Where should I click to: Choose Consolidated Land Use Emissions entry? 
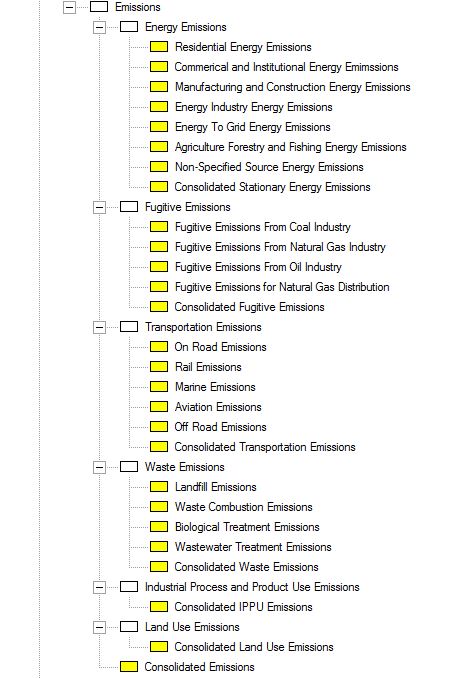click(x=254, y=647)
